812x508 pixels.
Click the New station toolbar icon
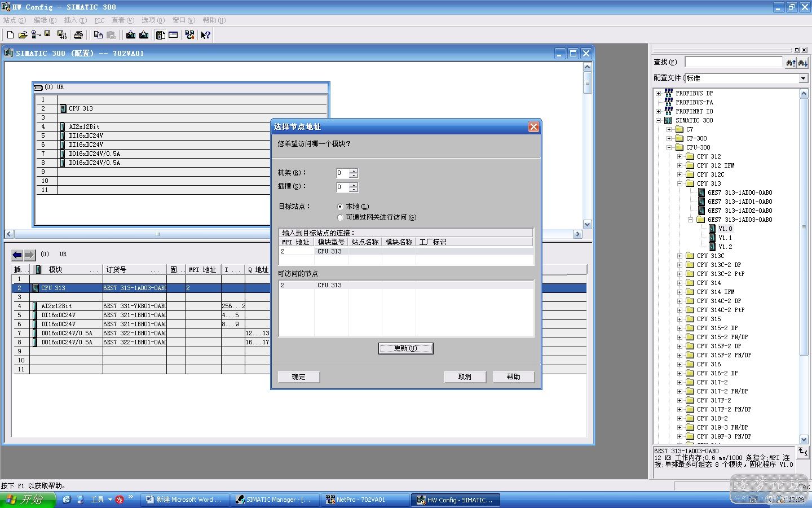10,35
